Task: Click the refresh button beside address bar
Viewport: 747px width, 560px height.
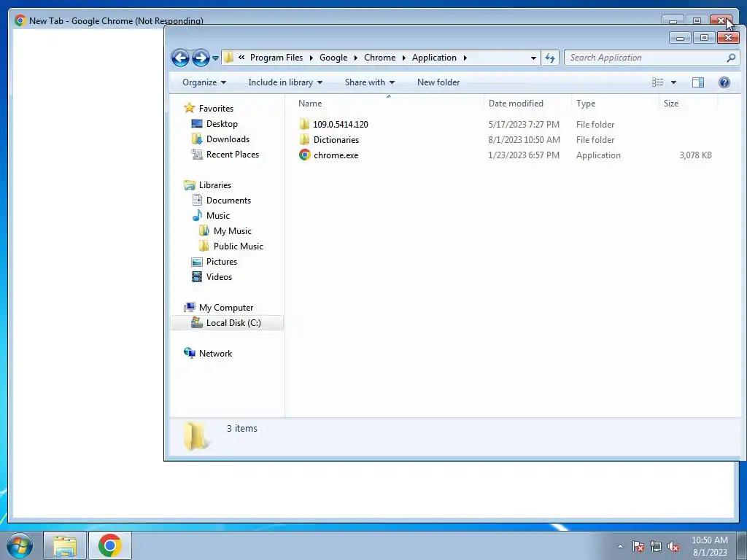Action: pyautogui.click(x=550, y=58)
